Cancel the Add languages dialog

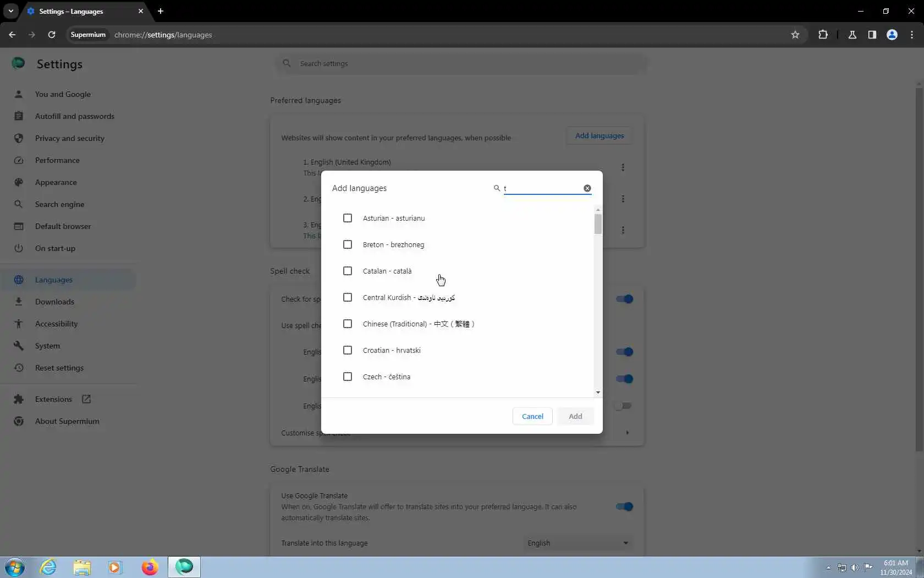[532, 416]
